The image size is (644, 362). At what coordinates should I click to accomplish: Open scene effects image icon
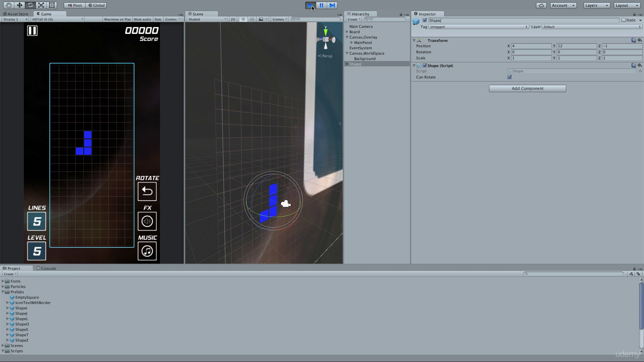click(x=261, y=19)
